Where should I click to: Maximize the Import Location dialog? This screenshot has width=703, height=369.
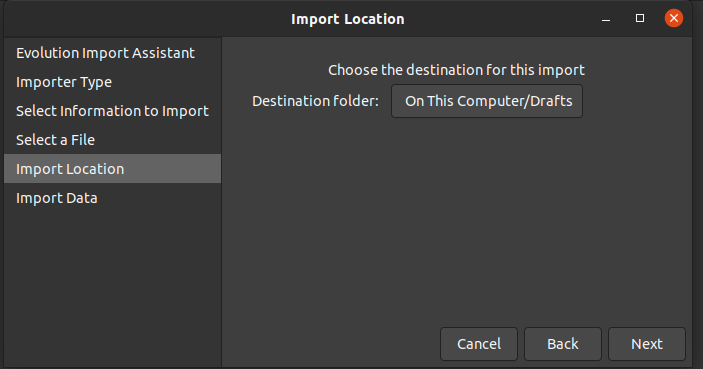pyautogui.click(x=640, y=18)
